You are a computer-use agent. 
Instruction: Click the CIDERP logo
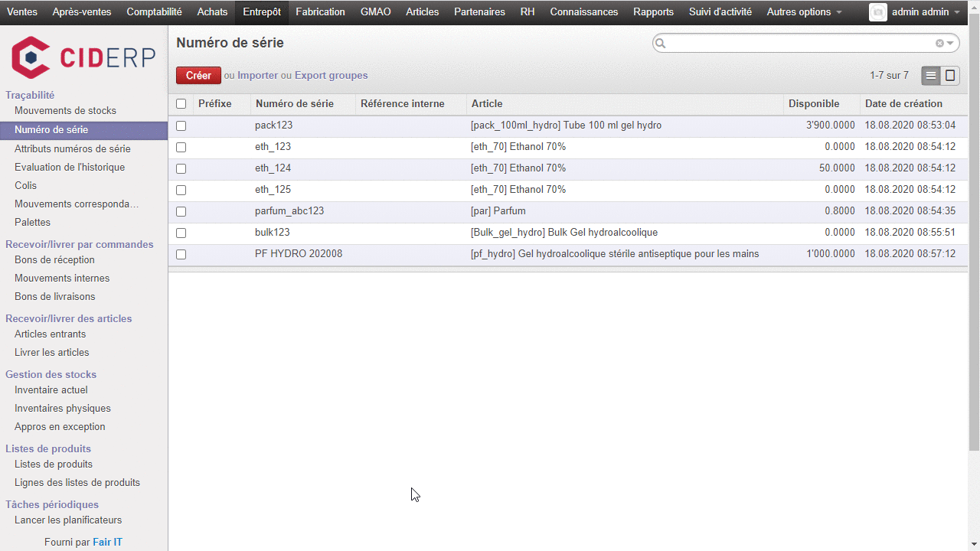pyautogui.click(x=83, y=57)
